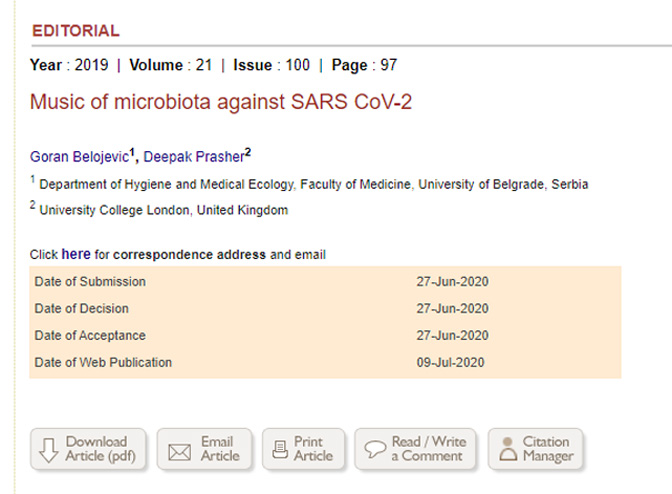Click the Page 97 text
Image resolution: width=672 pixels, height=494 pixels.
click(364, 66)
